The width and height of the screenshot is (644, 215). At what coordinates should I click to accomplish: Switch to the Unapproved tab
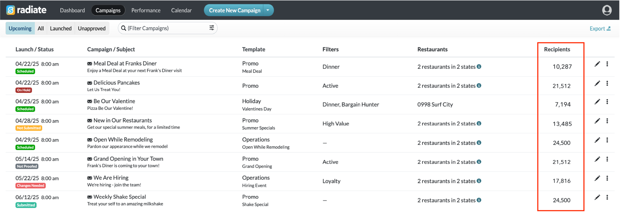pos(92,28)
